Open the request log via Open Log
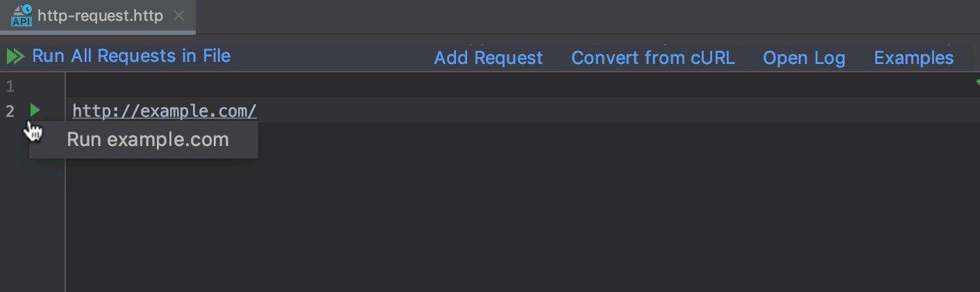Viewport: 980px width, 292px height. tap(804, 58)
